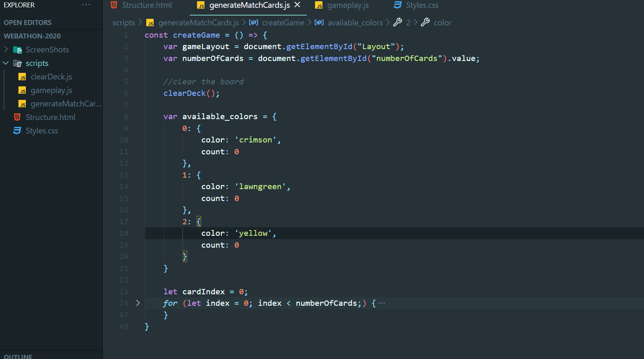
Task: Click the scripts folder icon
Action: pos(18,63)
